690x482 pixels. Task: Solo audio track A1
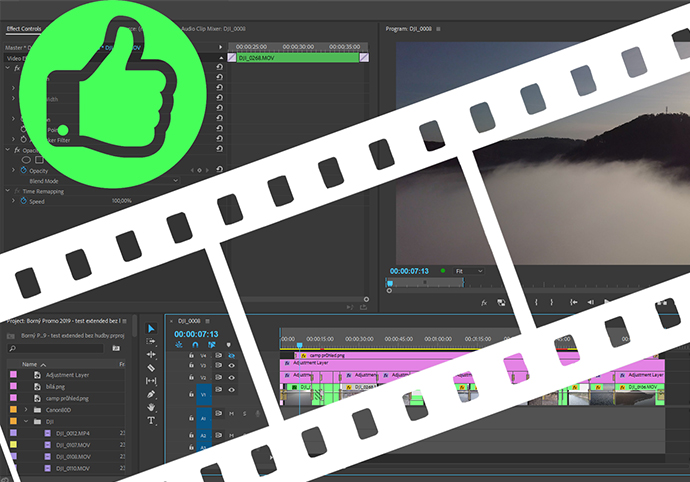click(245, 413)
